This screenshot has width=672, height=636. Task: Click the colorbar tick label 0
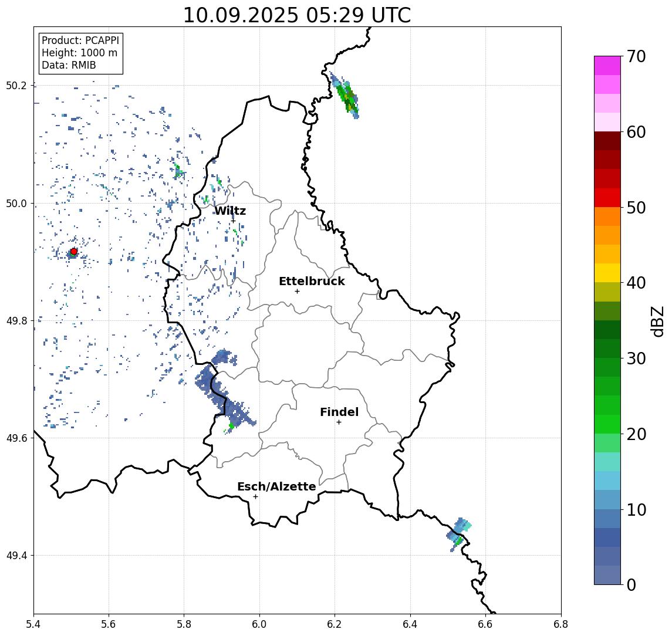pyautogui.click(x=632, y=584)
